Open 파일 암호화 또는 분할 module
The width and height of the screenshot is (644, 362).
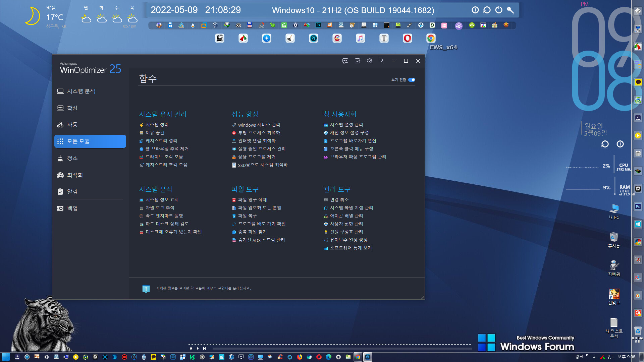(257, 208)
